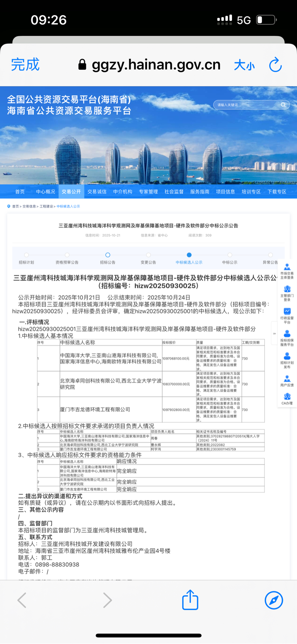Screen dimensions: 297x644
Task: Select the 中标候选人公示 stage step
Action: pyautogui.click(x=189, y=259)
